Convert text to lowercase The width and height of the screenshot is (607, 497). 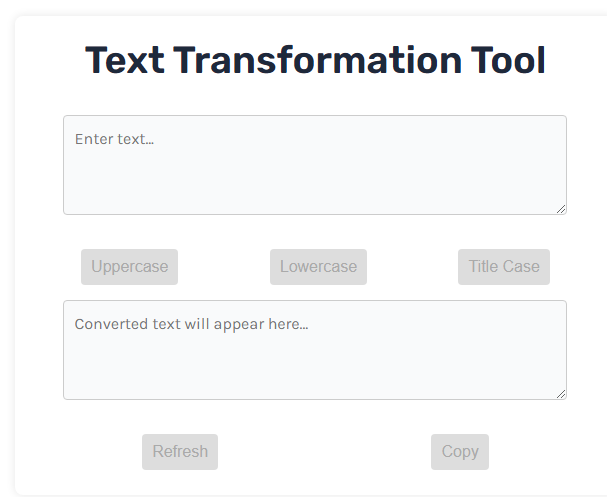(318, 267)
